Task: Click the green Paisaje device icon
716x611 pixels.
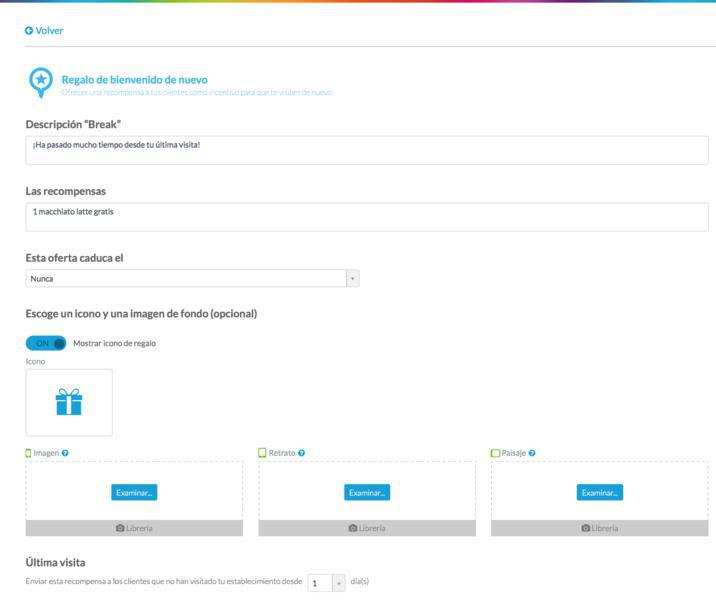Action: [495, 453]
